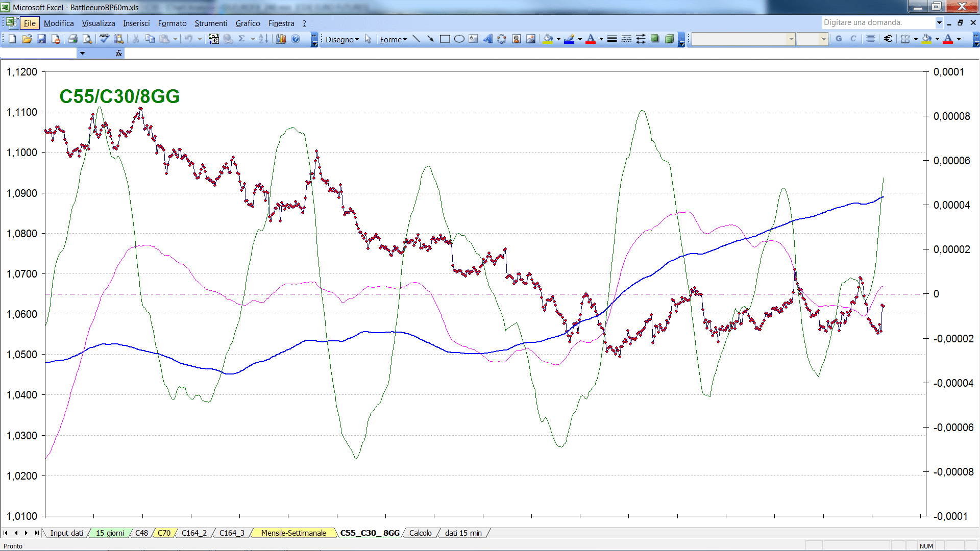Open the Visualizza menu
Image resolution: width=980 pixels, height=551 pixels.
click(99, 23)
